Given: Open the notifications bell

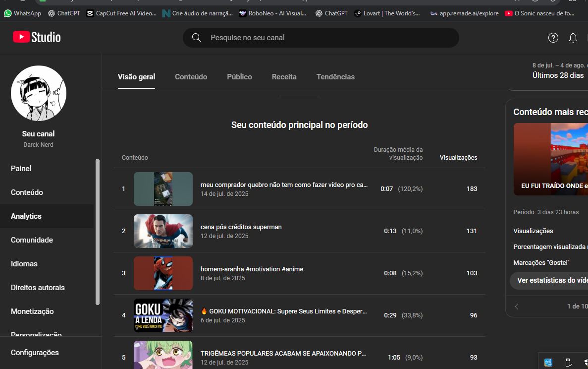Looking at the screenshot, I should (x=573, y=38).
